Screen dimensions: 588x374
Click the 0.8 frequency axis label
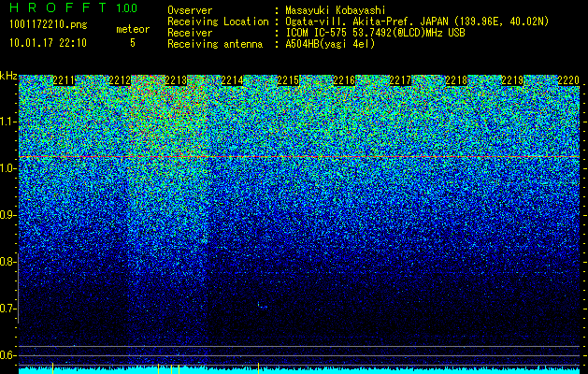click(7, 262)
